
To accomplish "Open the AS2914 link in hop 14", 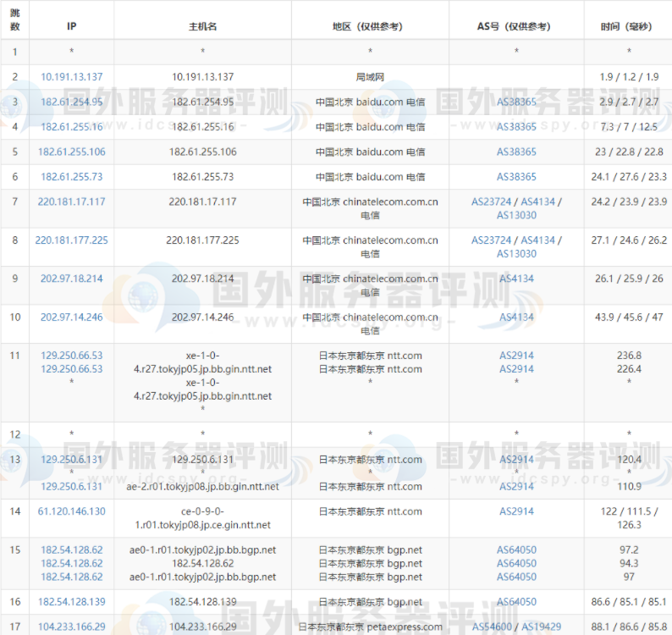I will point(516,511).
